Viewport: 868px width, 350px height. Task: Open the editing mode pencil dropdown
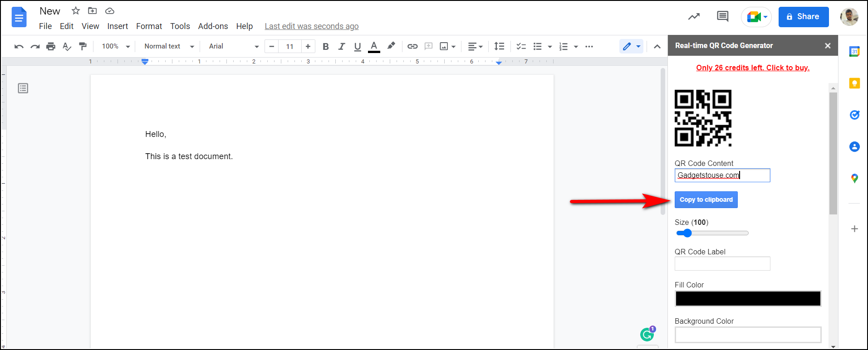click(x=631, y=46)
